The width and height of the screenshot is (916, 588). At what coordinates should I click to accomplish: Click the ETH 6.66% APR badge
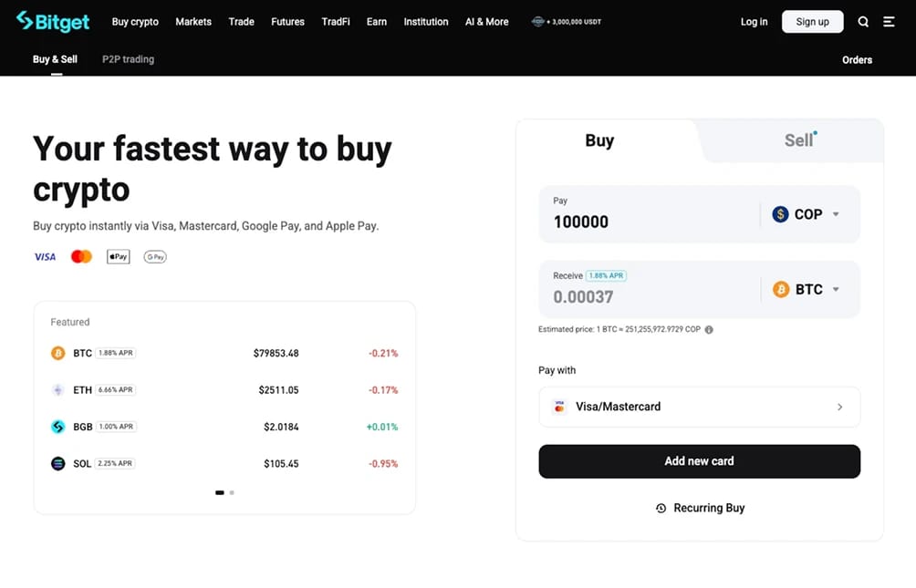click(x=116, y=390)
